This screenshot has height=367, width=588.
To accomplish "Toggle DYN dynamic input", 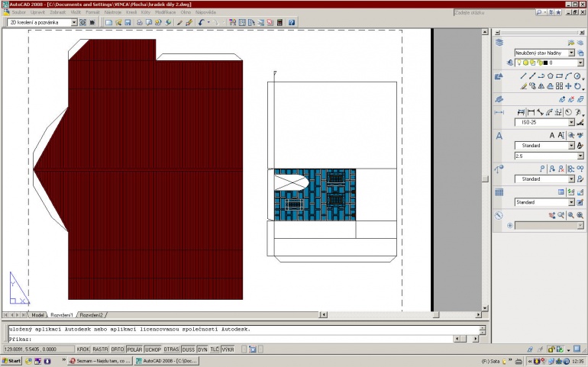I will (202, 349).
